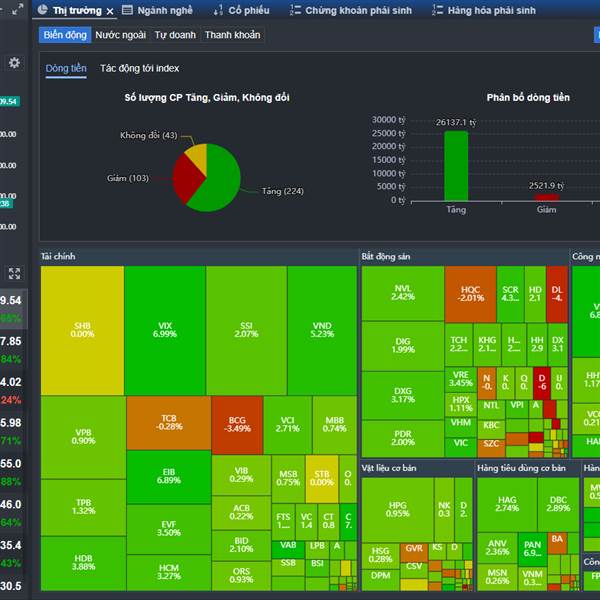The image size is (600, 600).
Task: Select the HDB 3.88% treemap tile
Action: coord(83,563)
